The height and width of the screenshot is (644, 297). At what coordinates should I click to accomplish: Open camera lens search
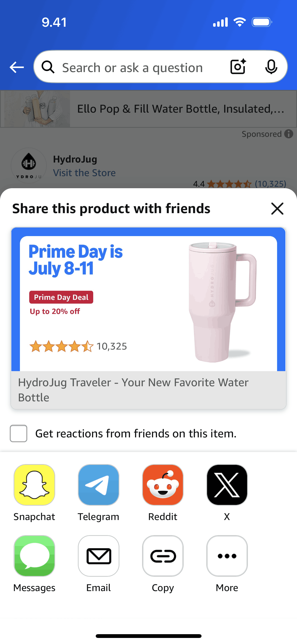[x=238, y=67]
